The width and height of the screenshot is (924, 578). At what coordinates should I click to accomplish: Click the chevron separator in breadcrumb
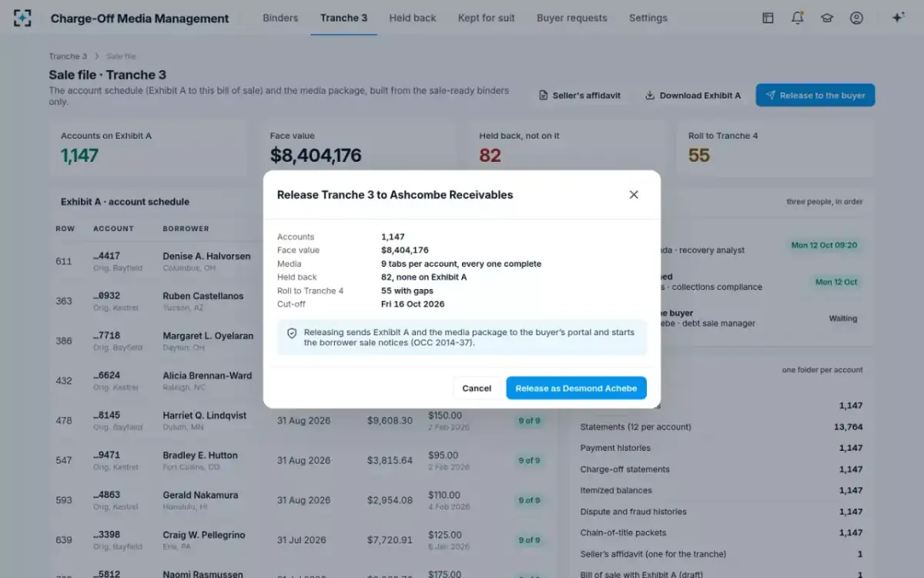97,56
